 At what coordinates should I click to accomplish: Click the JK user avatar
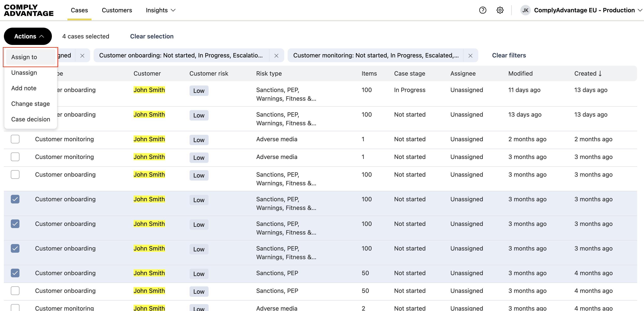525,10
